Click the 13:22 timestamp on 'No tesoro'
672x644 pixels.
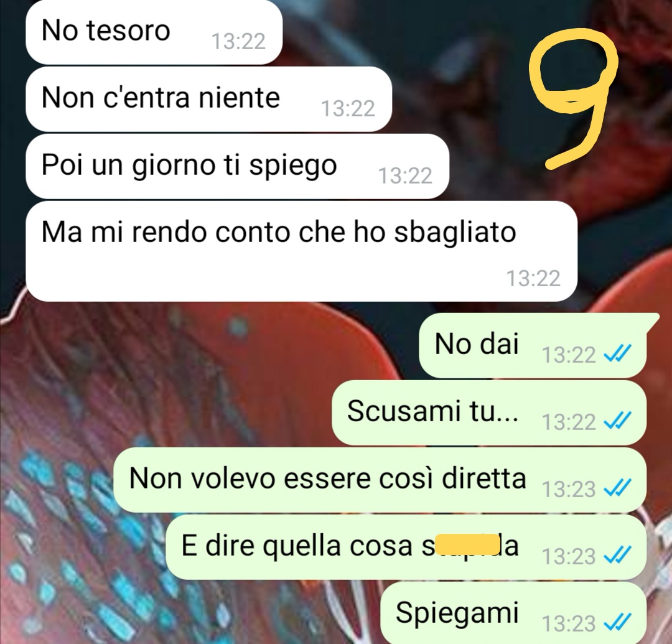click(238, 42)
